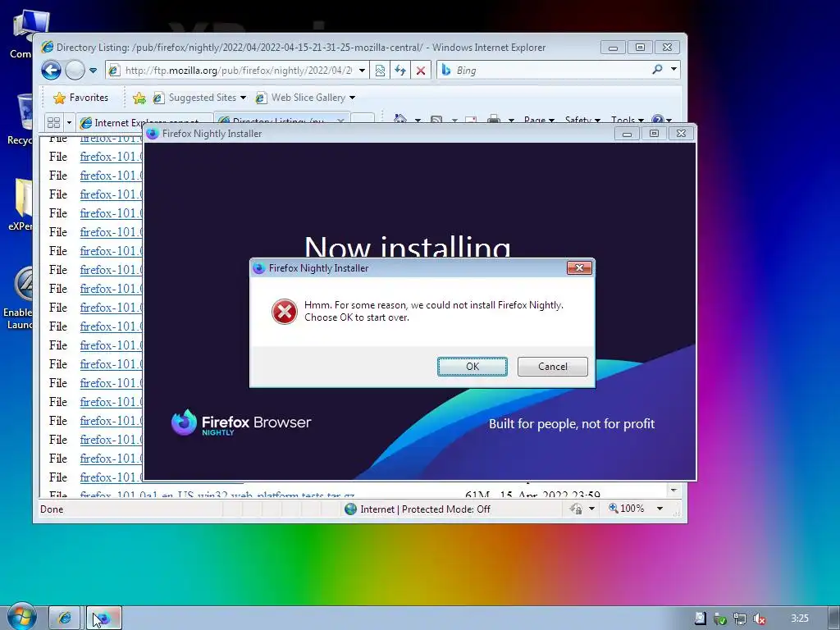The image size is (840, 630).
Task: Click the green shield security tray icon
Action: [720, 619]
